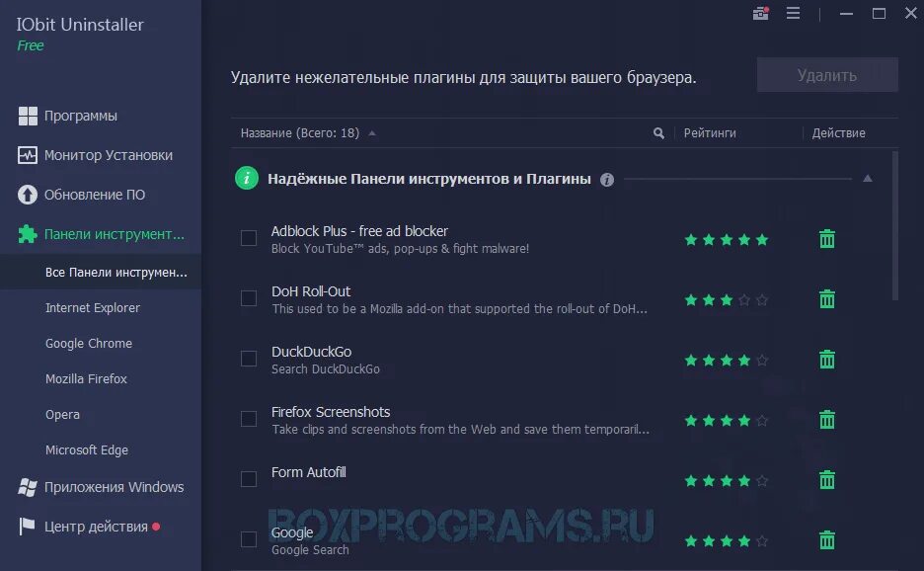Delete DuckDuckGo using trash icon
This screenshot has height=571, width=924.
pyautogui.click(x=827, y=360)
